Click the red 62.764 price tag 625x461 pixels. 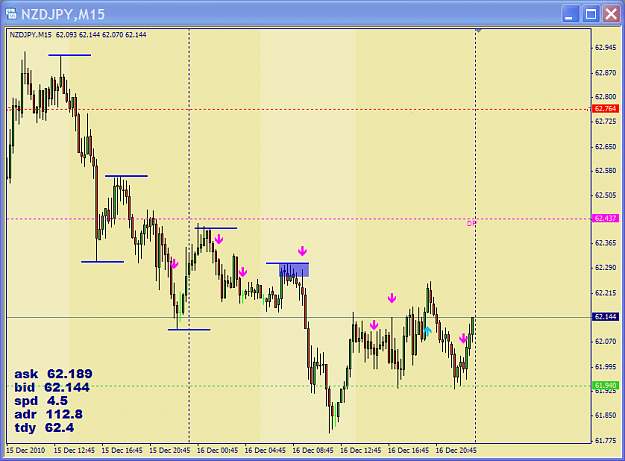coord(605,108)
